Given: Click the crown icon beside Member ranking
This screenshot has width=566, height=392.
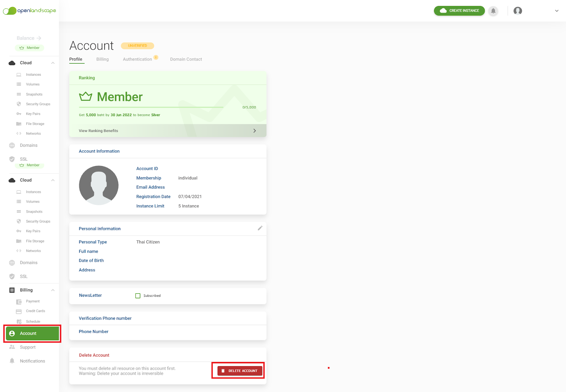Looking at the screenshot, I should tap(86, 96).
